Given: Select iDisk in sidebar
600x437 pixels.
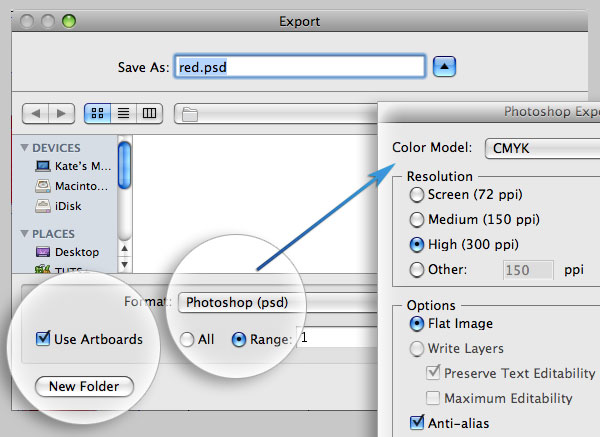Looking at the screenshot, I should point(58,206).
